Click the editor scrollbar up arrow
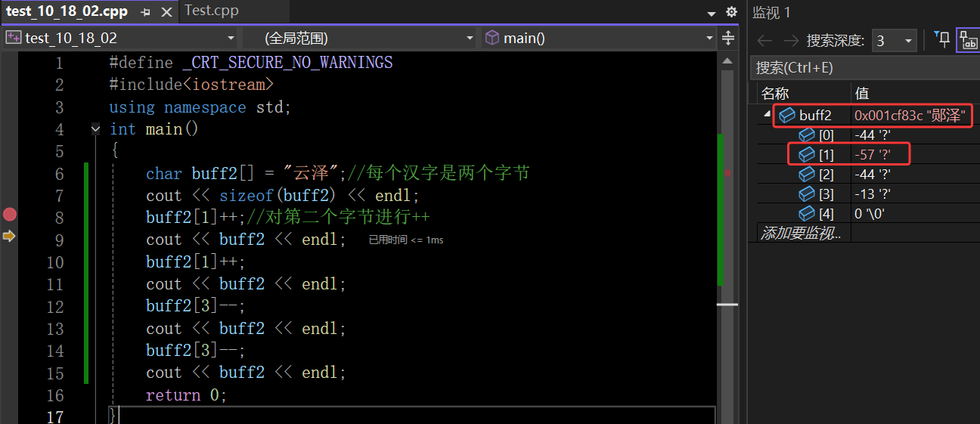 [727, 60]
